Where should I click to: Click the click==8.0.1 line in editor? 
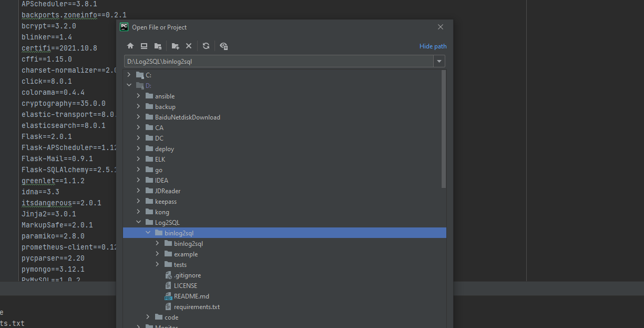click(x=47, y=81)
